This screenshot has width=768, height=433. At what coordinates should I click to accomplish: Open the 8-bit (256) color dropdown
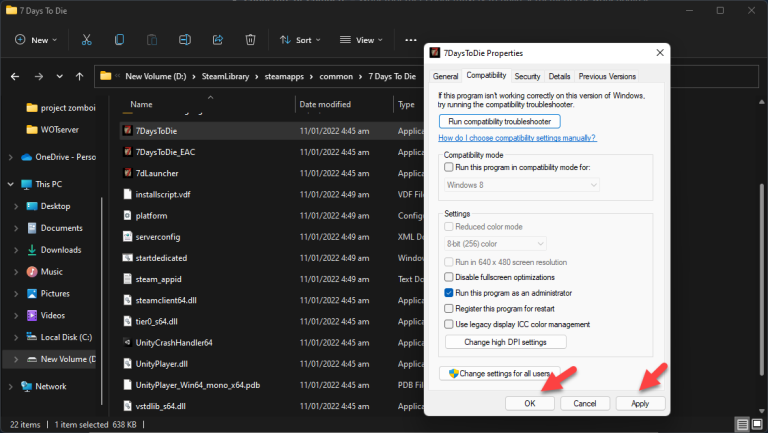tap(495, 243)
